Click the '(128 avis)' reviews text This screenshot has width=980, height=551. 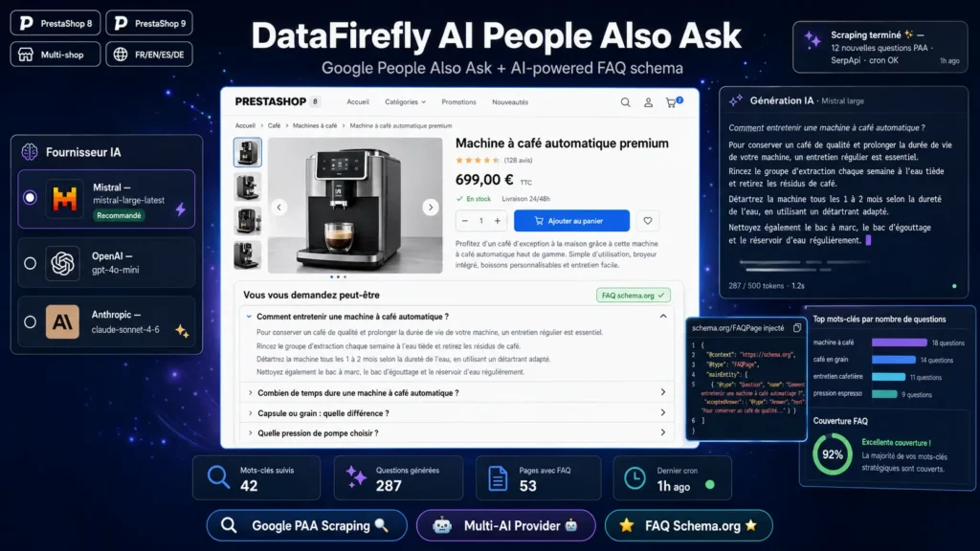(x=518, y=161)
